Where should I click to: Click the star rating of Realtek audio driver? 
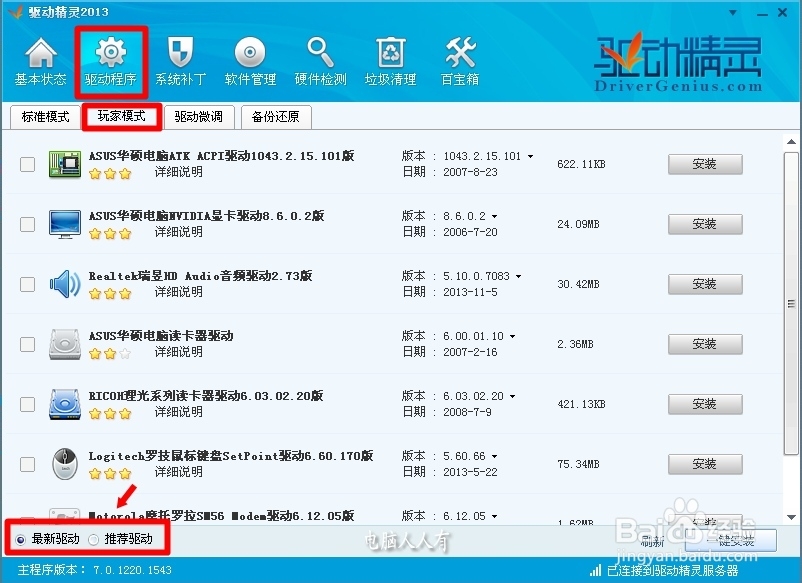110,294
